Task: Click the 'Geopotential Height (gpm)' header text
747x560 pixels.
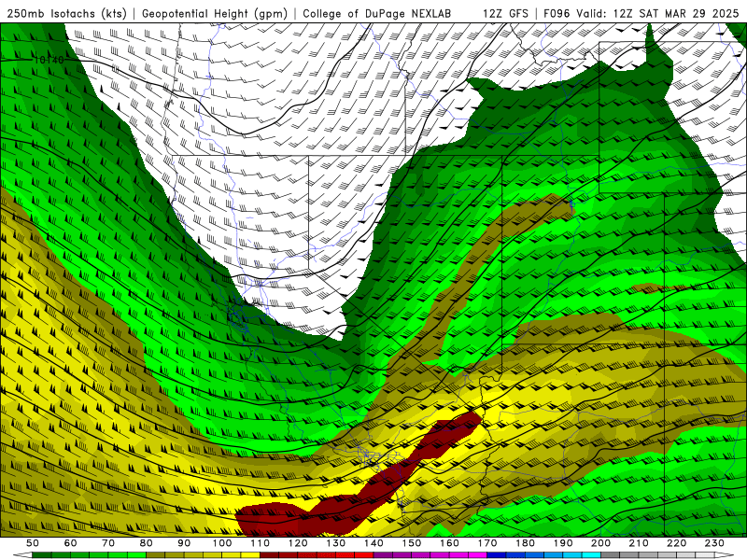Action: tap(215, 13)
